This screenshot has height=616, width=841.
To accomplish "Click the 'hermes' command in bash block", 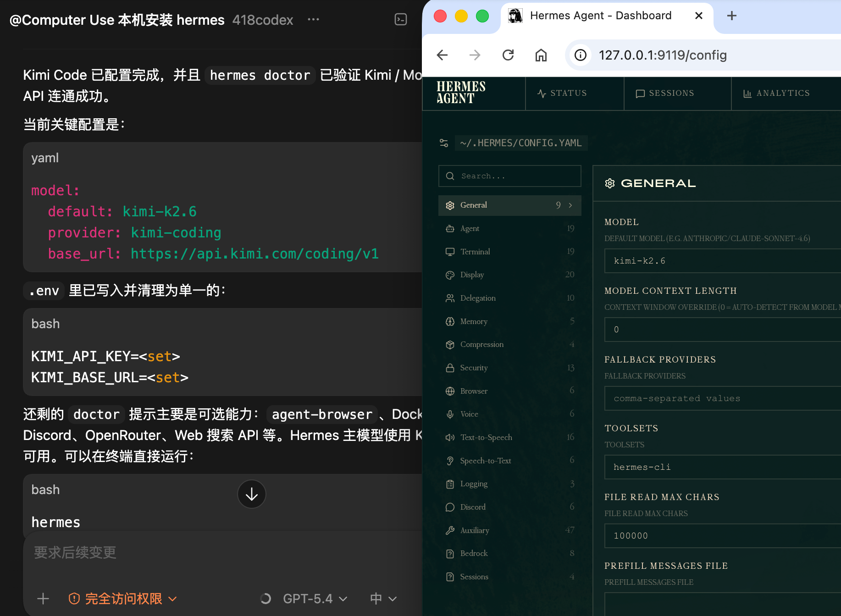I will pyautogui.click(x=56, y=522).
